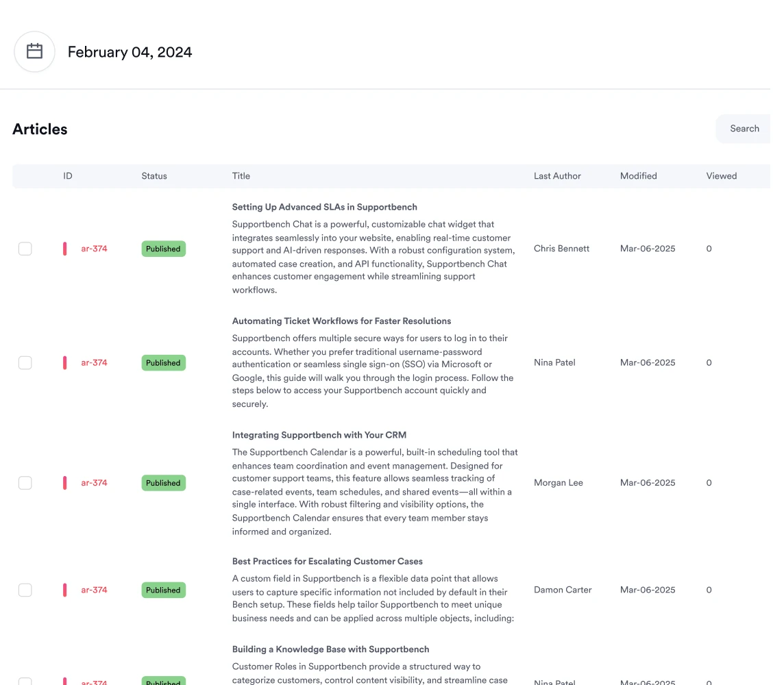Sort by the Modified column header
The image size is (784, 685).
pos(638,176)
